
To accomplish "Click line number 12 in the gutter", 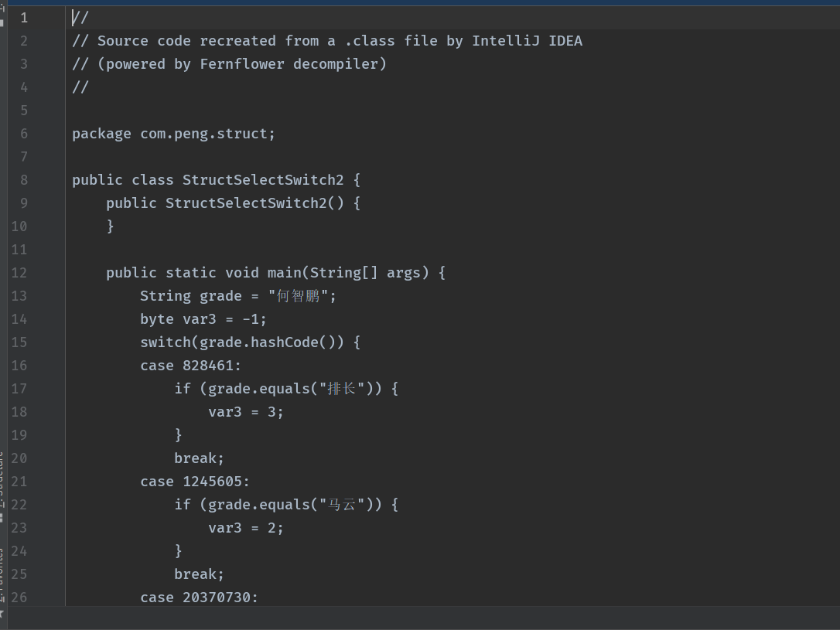I will [x=19, y=272].
